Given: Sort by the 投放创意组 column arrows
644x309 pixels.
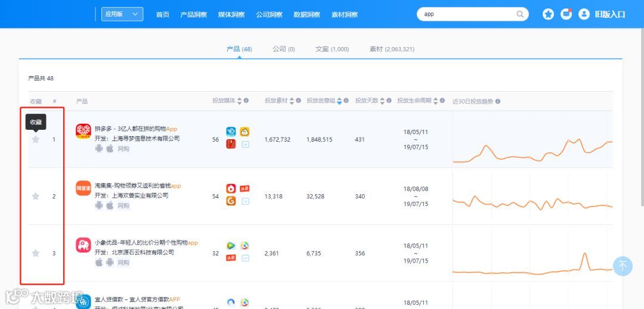Looking at the screenshot, I should coord(339,101).
